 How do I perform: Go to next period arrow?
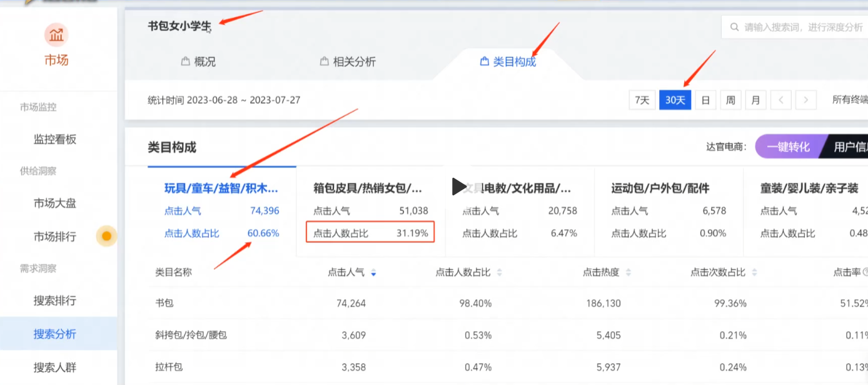pyautogui.click(x=806, y=100)
